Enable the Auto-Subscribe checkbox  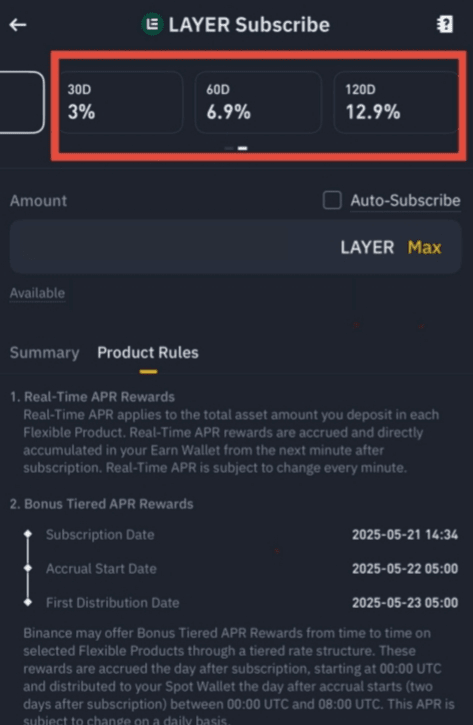332,201
